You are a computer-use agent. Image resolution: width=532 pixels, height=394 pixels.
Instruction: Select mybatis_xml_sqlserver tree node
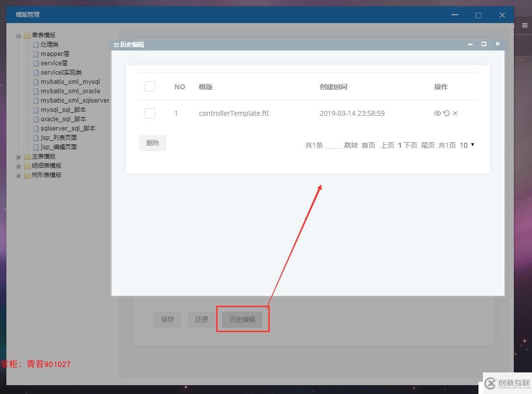point(75,100)
